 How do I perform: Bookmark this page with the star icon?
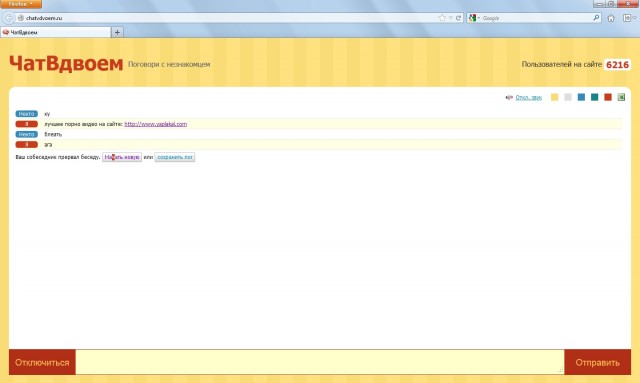pos(442,18)
